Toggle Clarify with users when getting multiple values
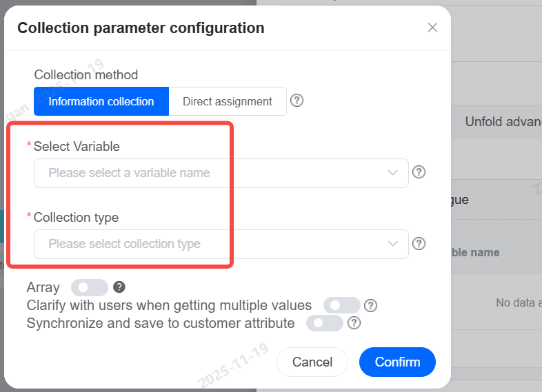This screenshot has width=542, height=392. point(343,305)
